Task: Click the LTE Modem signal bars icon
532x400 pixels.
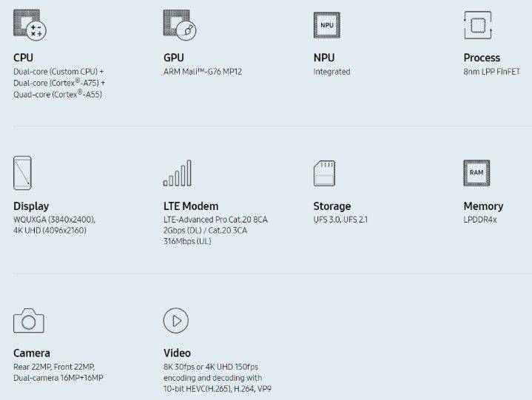Action: tap(178, 173)
